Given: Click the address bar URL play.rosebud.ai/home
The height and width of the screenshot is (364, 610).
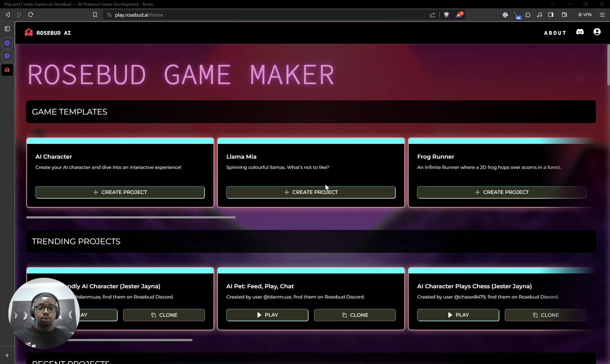Looking at the screenshot, I should tap(139, 15).
